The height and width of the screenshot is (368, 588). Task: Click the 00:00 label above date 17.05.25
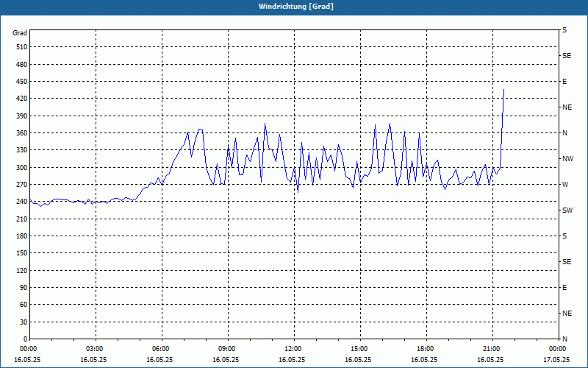click(x=558, y=348)
